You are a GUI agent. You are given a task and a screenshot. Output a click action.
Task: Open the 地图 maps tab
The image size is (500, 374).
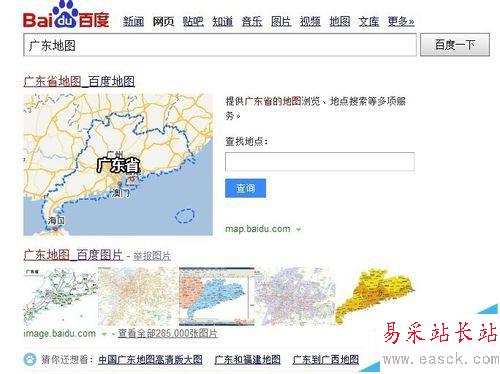pos(340,22)
